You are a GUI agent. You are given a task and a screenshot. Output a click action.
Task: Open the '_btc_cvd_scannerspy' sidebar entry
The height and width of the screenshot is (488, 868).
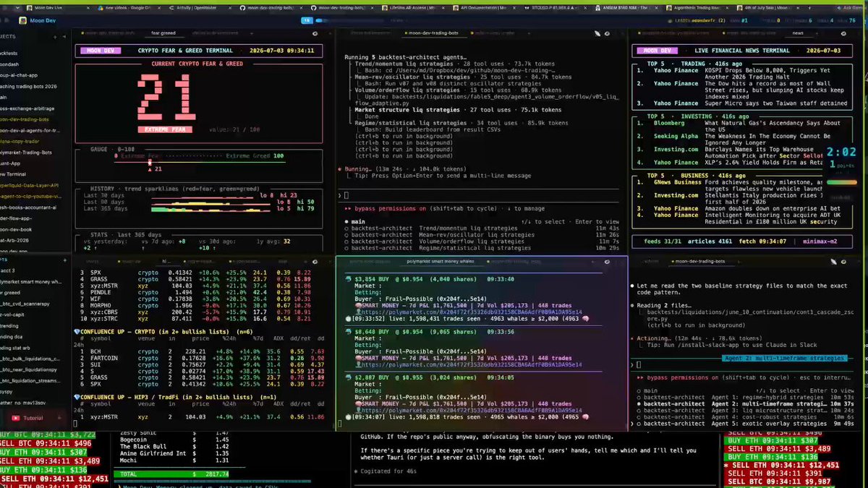(x=25, y=304)
